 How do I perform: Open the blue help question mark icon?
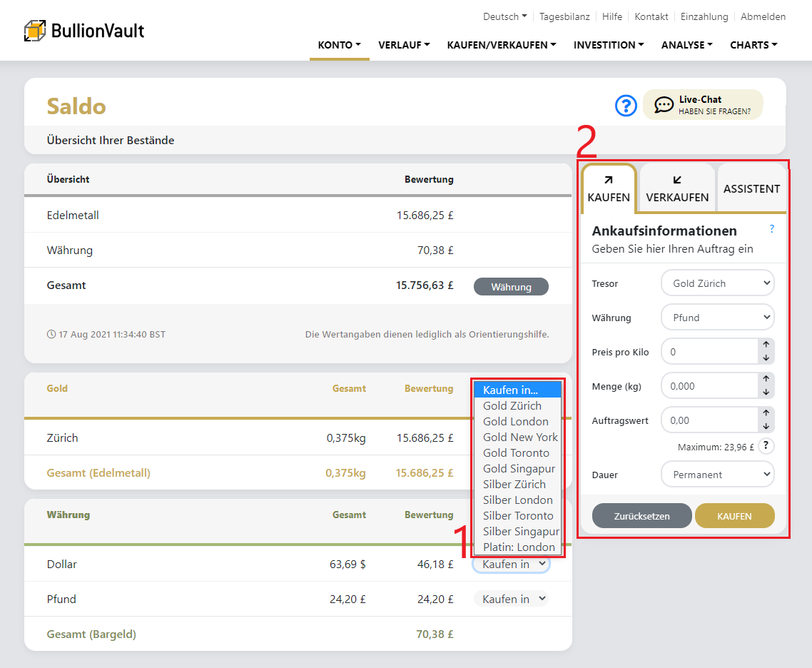pos(626,106)
